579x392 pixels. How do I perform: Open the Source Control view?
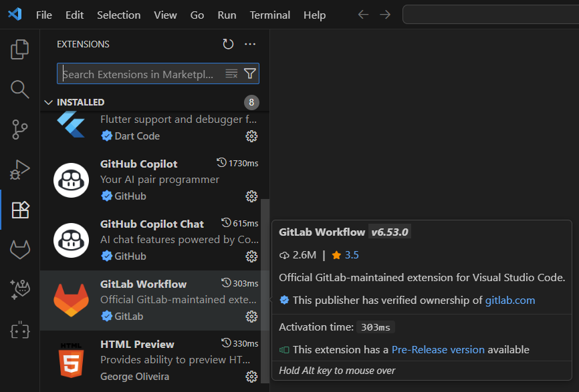(x=20, y=130)
